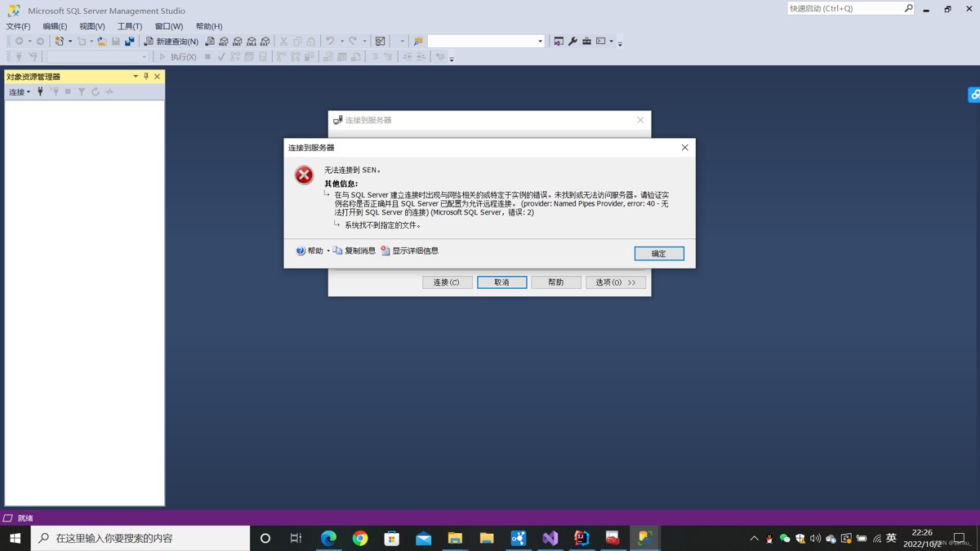The image size is (980, 551).
Task: Click the 连接(C) button in the connect dialog
Action: [447, 282]
